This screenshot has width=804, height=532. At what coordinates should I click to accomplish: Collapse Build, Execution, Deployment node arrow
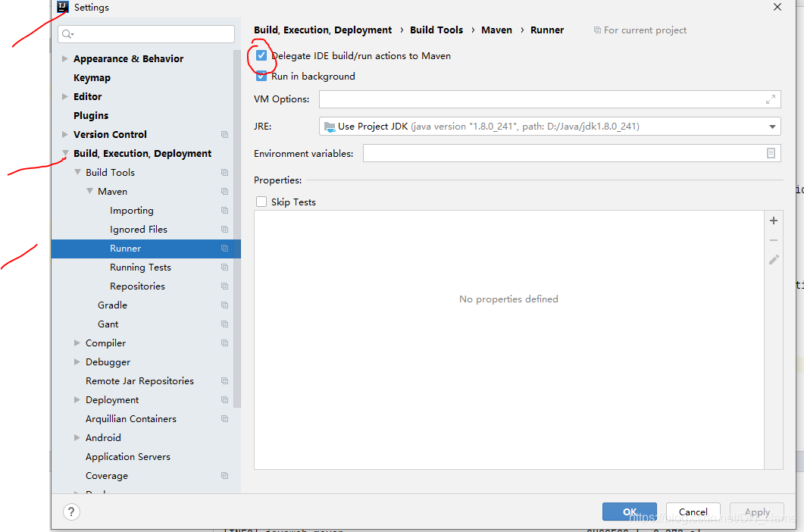(65, 153)
